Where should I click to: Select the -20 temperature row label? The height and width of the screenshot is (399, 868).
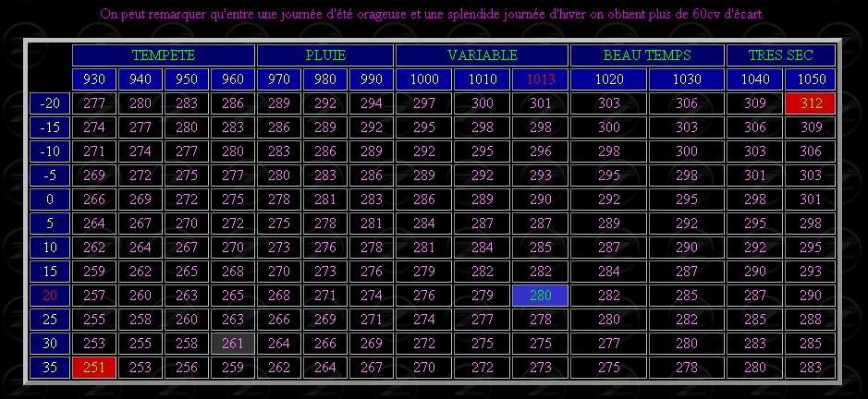(x=50, y=103)
